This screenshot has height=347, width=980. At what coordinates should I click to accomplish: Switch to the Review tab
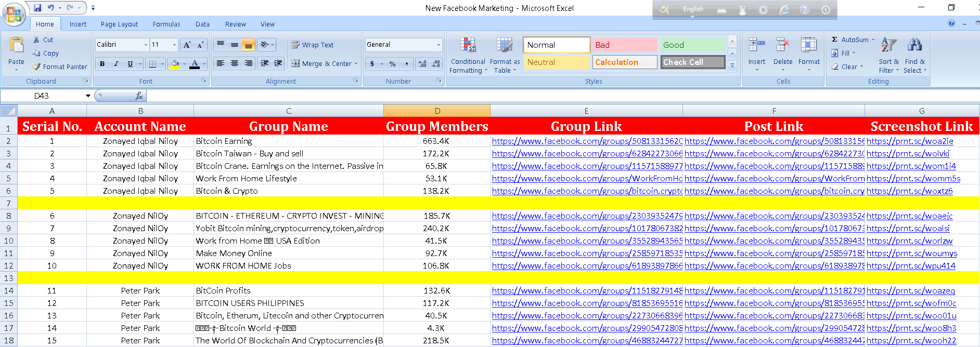coord(235,24)
